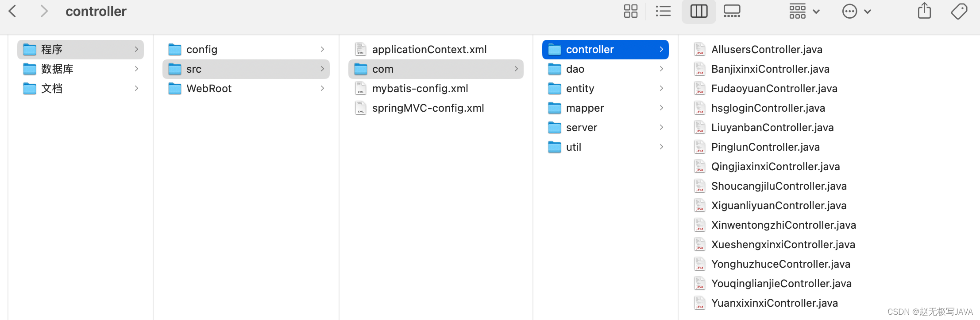Click the YuanxixinxiController.java file icon

699,303
